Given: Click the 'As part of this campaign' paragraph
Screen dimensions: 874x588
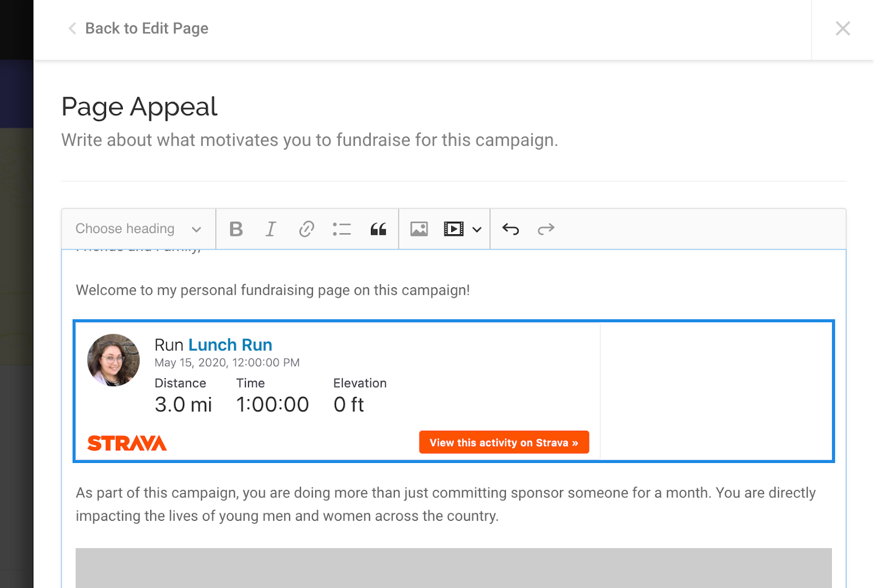Looking at the screenshot, I should pos(445,504).
